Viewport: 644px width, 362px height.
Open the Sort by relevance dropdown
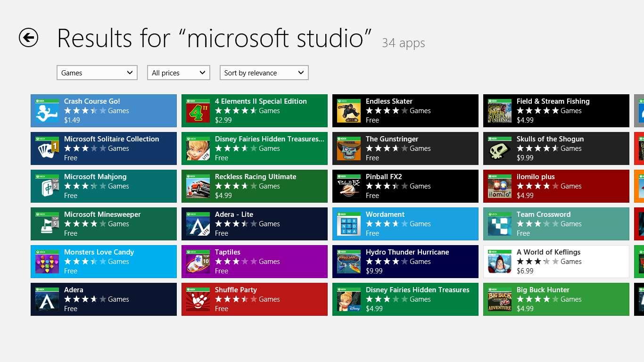click(x=264, y=73)
